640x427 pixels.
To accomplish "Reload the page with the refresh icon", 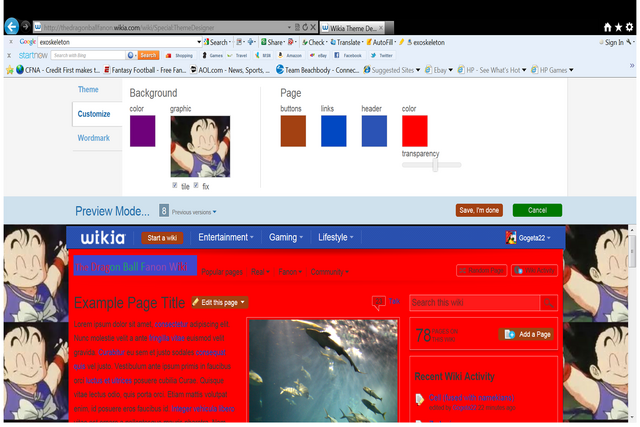I will (305, 27).
